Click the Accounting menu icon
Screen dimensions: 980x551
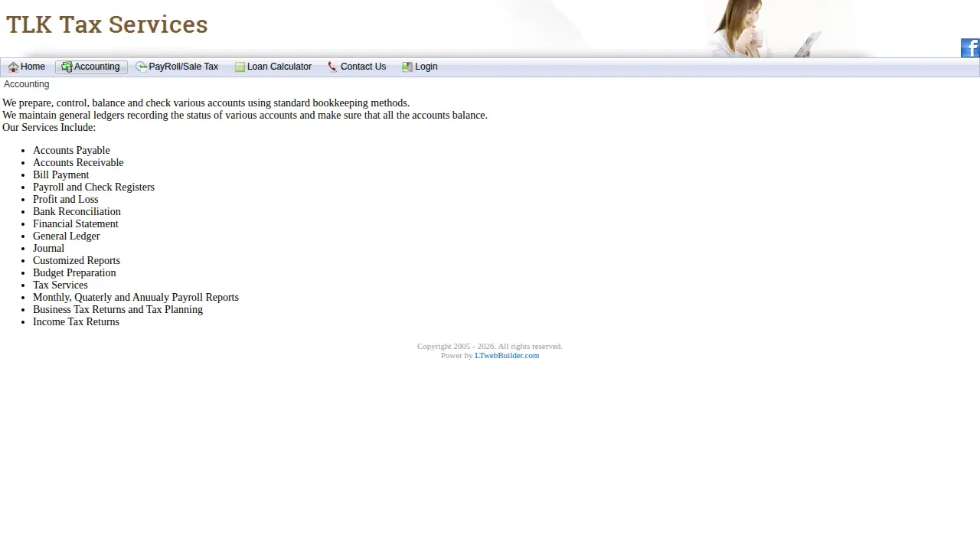[67, 67]
